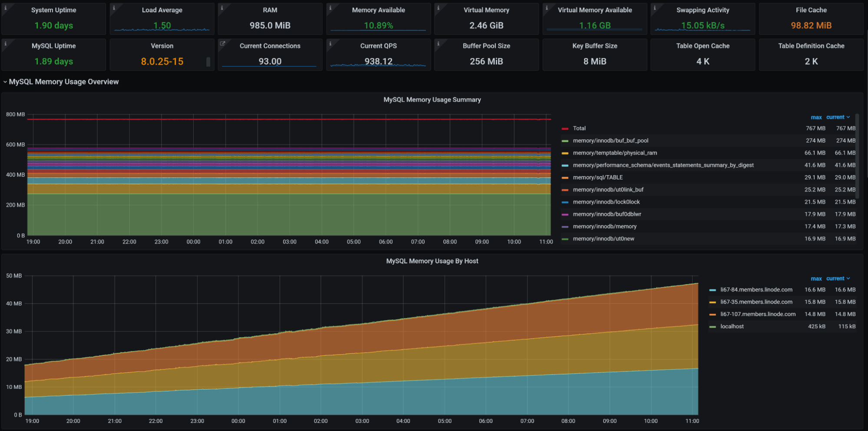Click the info icon on Buffer Pool Size panel

pos(439,43)
